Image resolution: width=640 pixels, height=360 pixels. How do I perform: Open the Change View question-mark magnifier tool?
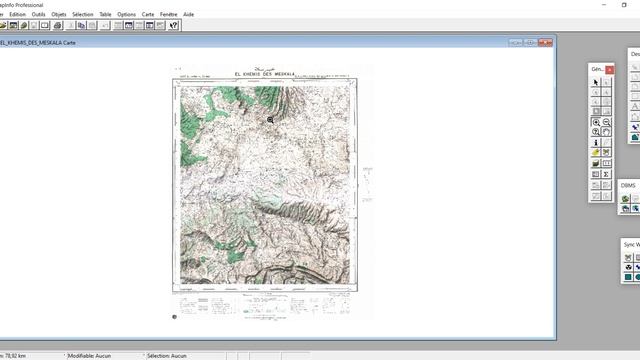(596, 132)
